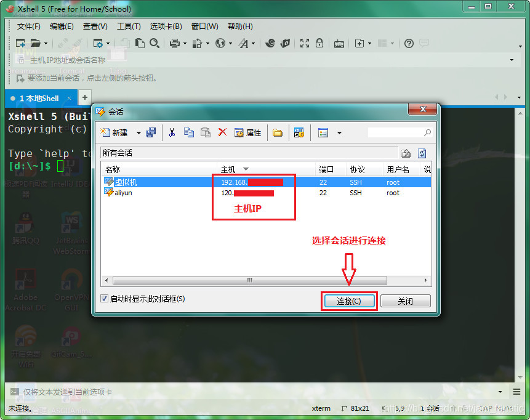Click the color scheme icon in main toolbar
The width and height of the screenshot is (530, 420).
click(197, 43)
